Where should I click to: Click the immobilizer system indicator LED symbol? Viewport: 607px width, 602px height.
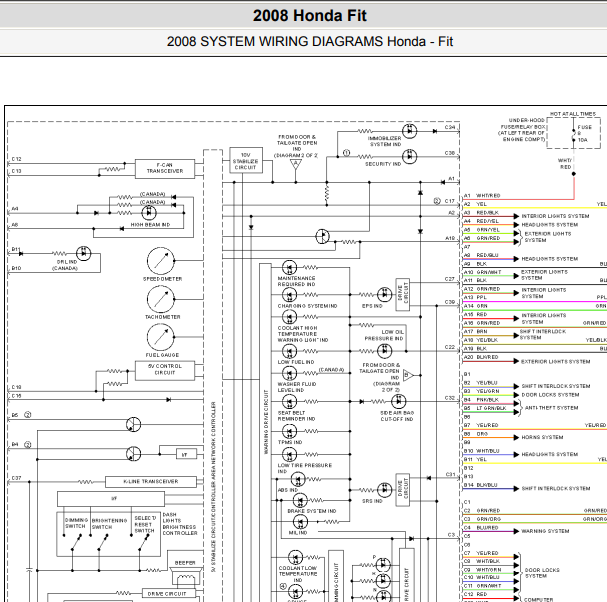[410, 131]
